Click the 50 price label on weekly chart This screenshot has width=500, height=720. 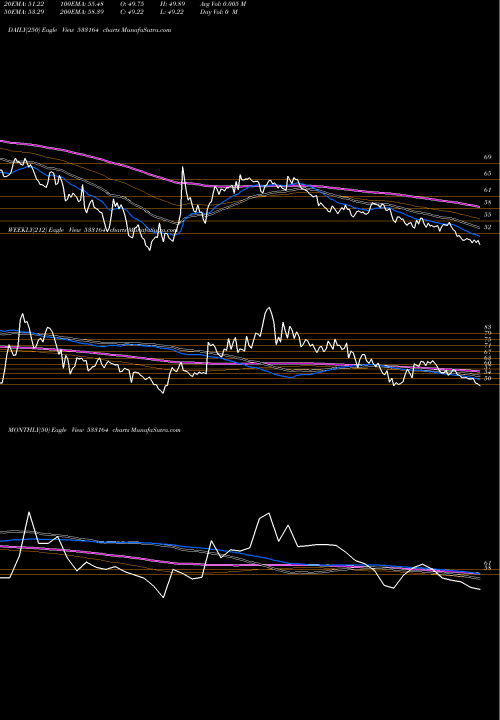coord(488,378)
